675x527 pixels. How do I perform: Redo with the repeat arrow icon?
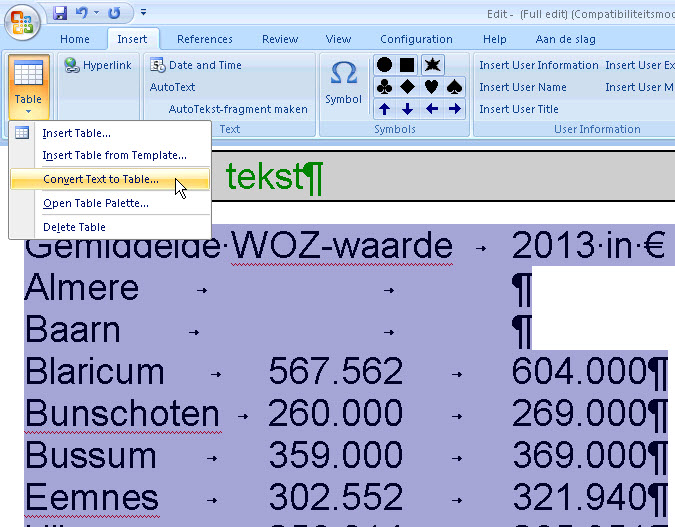point(114,13)
